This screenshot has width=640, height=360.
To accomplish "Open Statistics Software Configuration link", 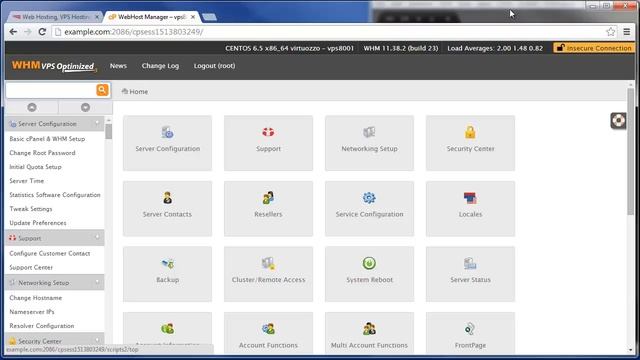I will pos(55,195).
